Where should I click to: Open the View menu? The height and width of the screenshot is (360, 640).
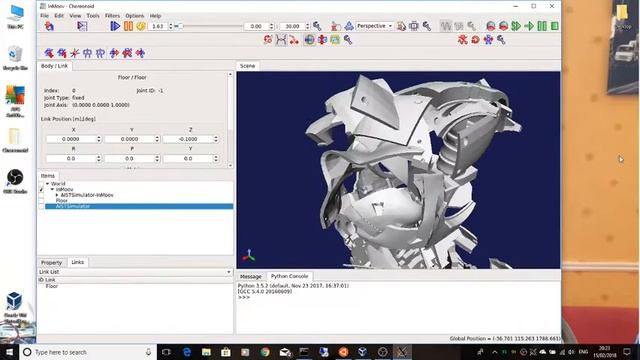pyautogui.click(x=75, y=16)
